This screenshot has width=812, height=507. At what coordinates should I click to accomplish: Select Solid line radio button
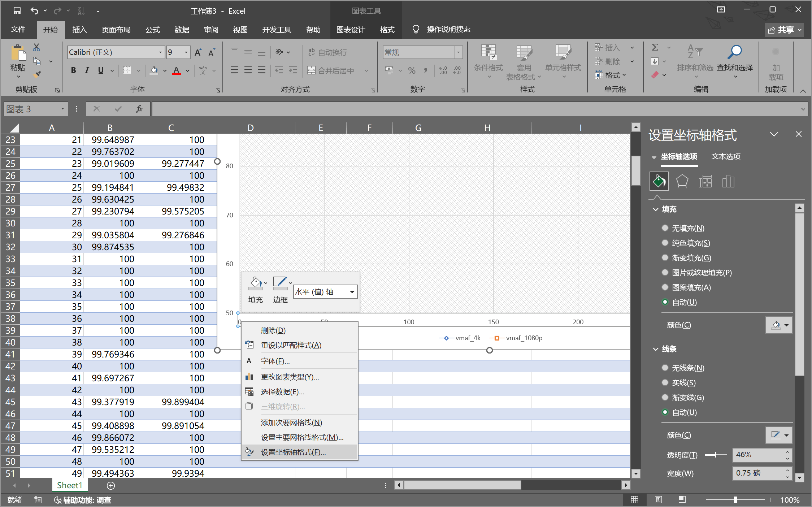[x=665, y=382]
